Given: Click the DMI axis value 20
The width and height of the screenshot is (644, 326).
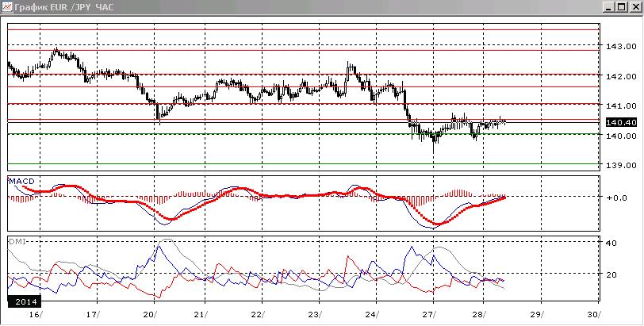Looking at the screenshot, I should (611, 275).
